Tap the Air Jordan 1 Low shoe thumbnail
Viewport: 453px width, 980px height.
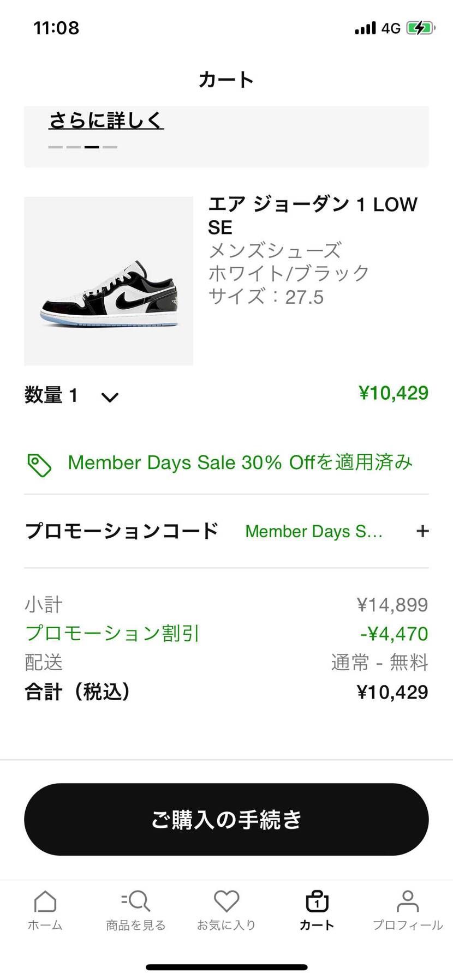pyautogui.click(x=109, y=281)
